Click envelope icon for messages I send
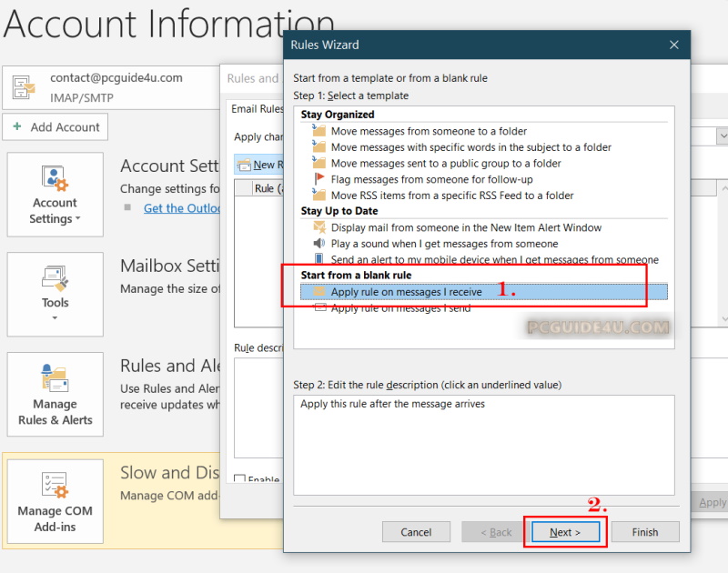The height and width of the screenshot is (573, 728). 318,308
